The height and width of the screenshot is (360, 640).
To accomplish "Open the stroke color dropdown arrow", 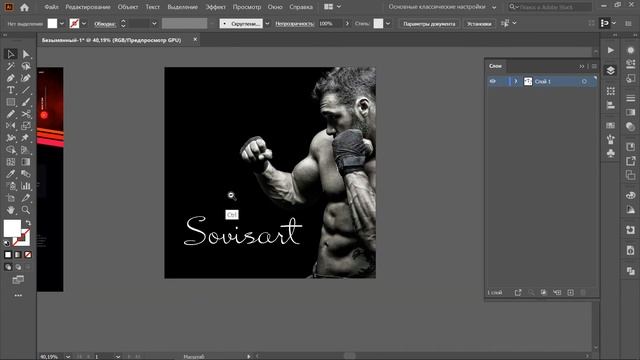I will (x=84, y=24).
